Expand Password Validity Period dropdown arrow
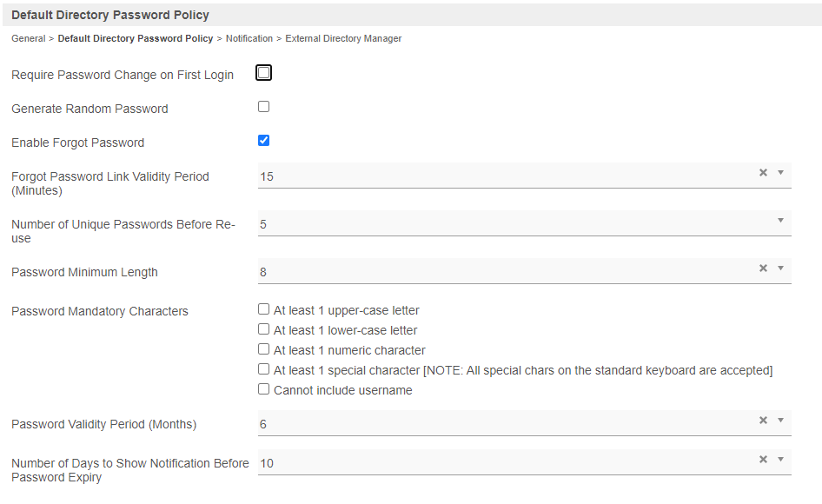 pos(780,421)
